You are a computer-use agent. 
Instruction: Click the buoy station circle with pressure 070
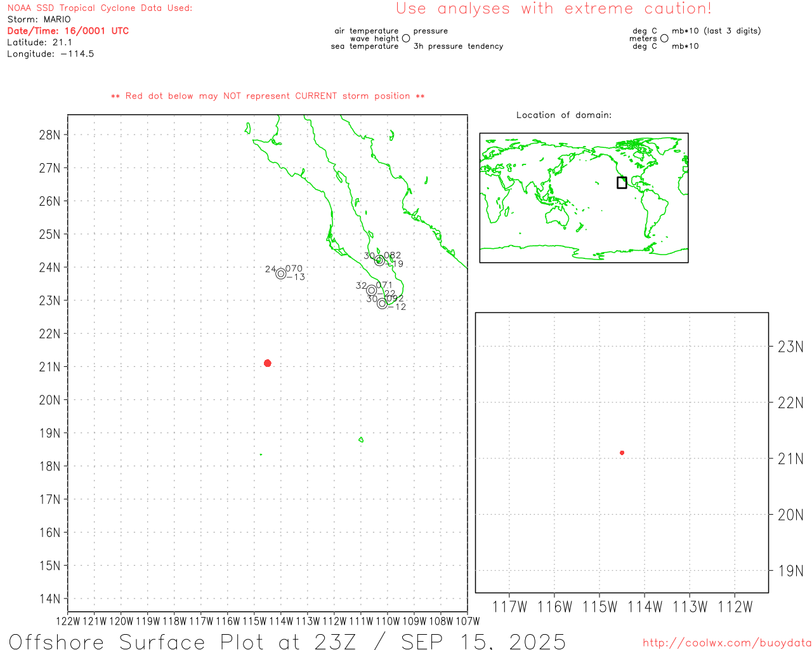280,274
